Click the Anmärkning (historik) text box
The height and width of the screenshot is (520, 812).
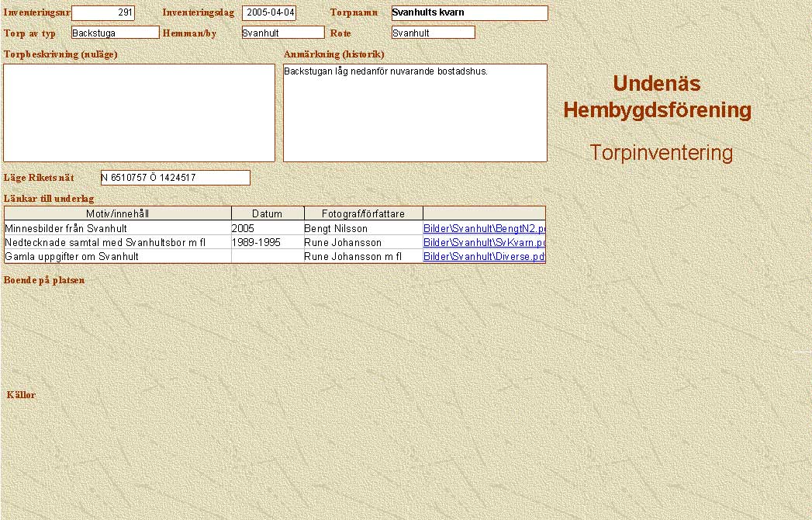click(x=415, y=113)
